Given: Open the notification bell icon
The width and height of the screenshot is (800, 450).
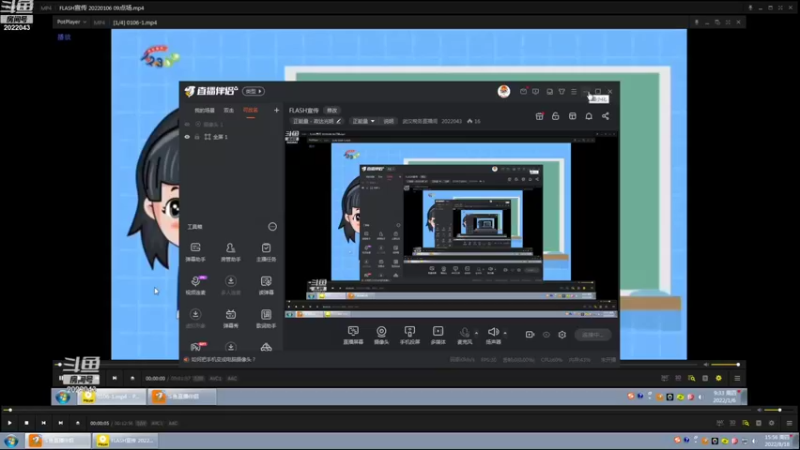Looking at the screenshot, I should pos(589,116).
